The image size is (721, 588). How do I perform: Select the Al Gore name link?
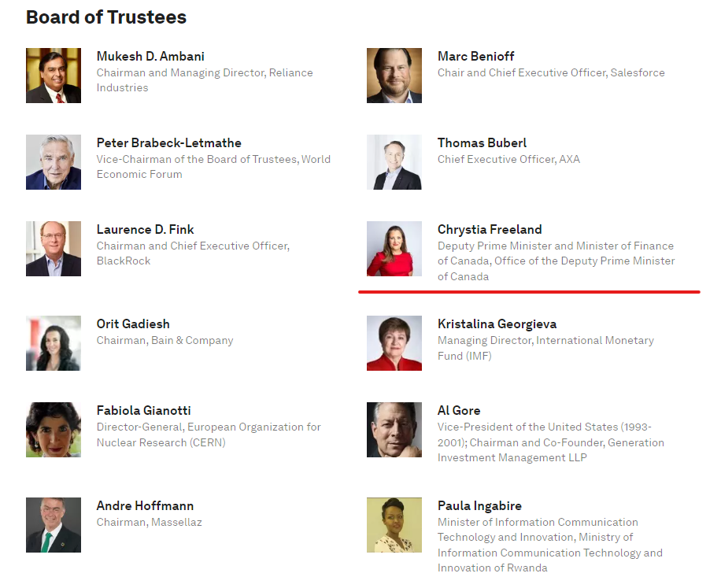[459, 411]
